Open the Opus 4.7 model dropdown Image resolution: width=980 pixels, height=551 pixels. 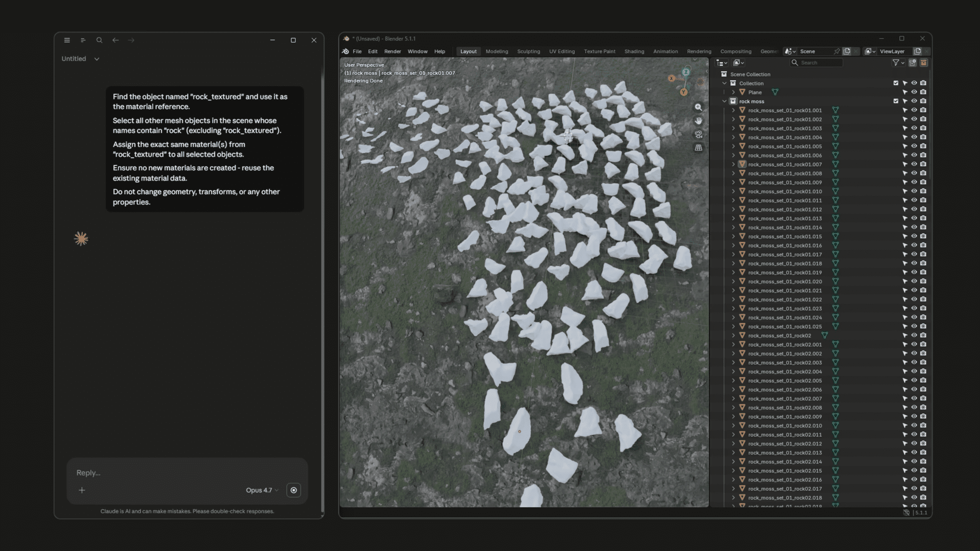coord(262,490)
